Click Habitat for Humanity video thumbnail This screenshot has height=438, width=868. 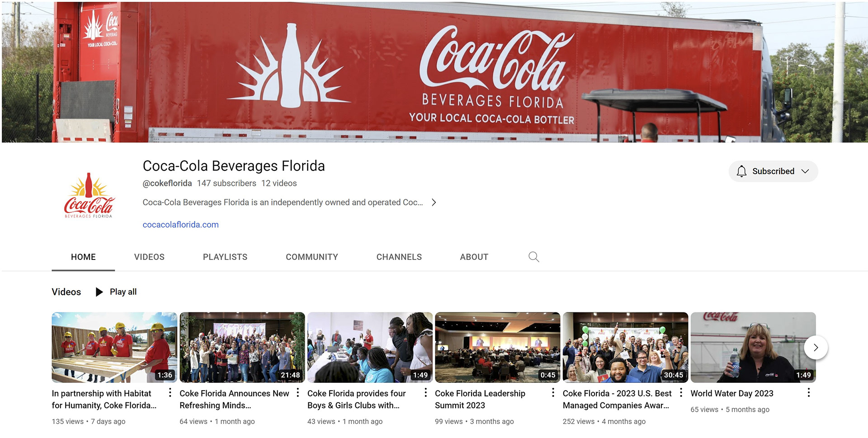[114, 348]
